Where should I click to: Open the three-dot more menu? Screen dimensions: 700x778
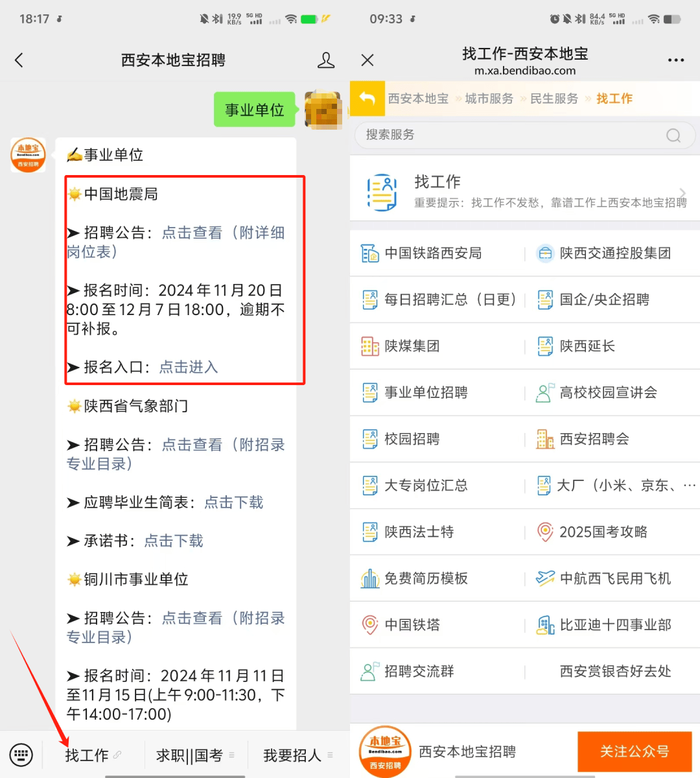(x=676, y=60)
